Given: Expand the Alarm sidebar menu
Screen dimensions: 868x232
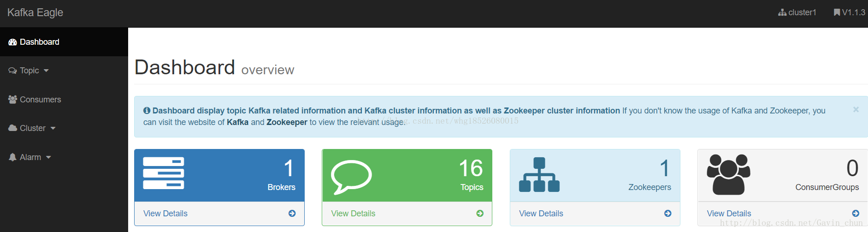Looking at the screenshot, I should 30,157.
